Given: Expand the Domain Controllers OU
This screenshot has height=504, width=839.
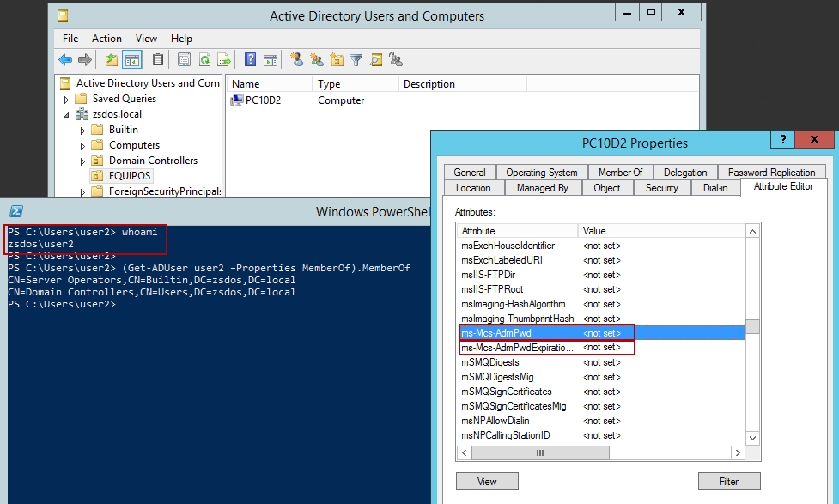Looking at the screenshot, I should [x=82, y=161].
